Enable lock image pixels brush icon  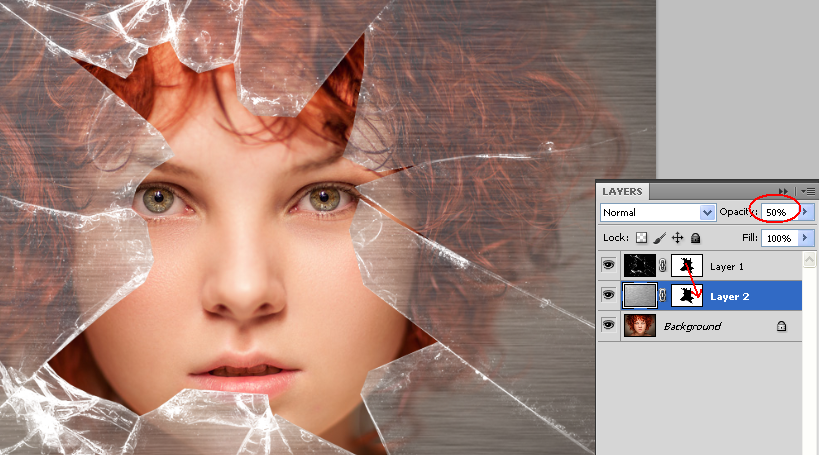pos(660,238)
